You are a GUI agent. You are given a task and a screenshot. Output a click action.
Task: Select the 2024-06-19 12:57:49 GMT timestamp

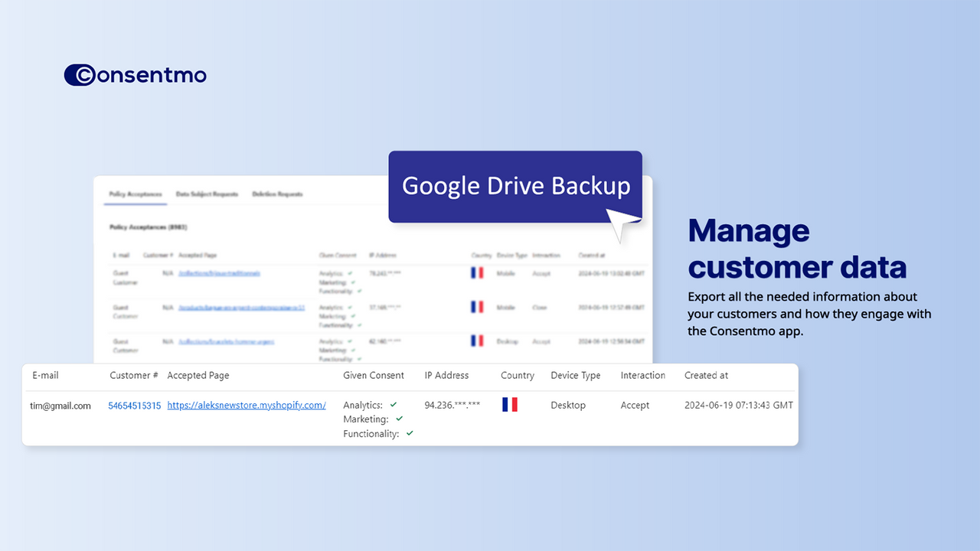pyautogui.click(x=612, y=307)
